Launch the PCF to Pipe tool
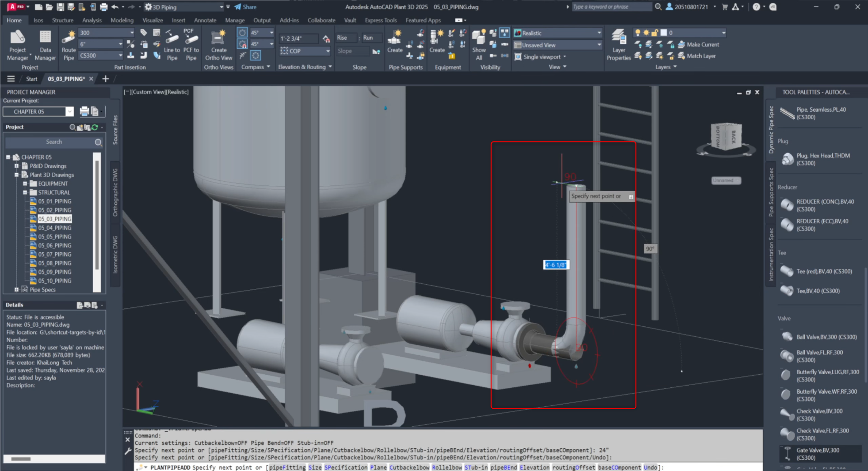This screenshot has height=471, width=868. coord(191,45)
